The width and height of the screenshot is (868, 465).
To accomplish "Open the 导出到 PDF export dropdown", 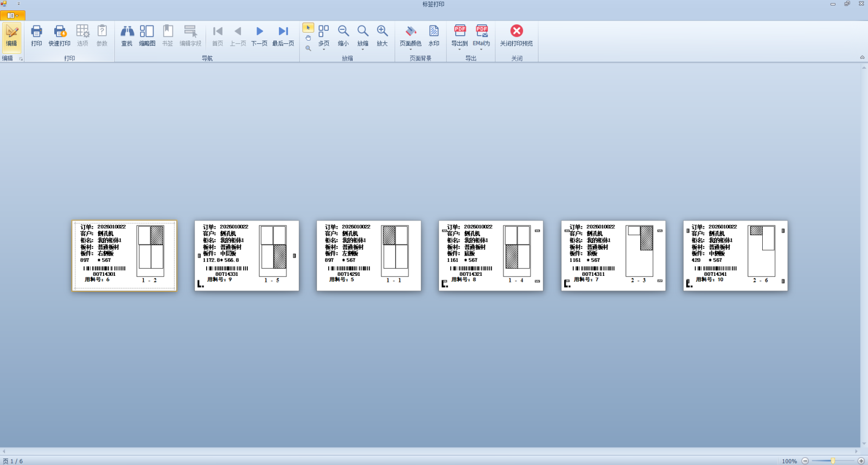I will click(459, 49).
